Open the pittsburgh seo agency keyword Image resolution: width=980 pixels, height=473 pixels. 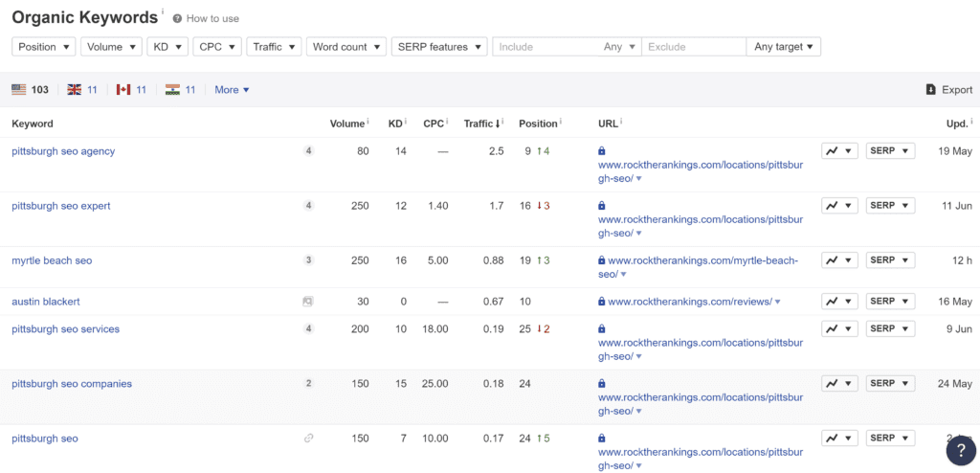[x=63, y=150]
